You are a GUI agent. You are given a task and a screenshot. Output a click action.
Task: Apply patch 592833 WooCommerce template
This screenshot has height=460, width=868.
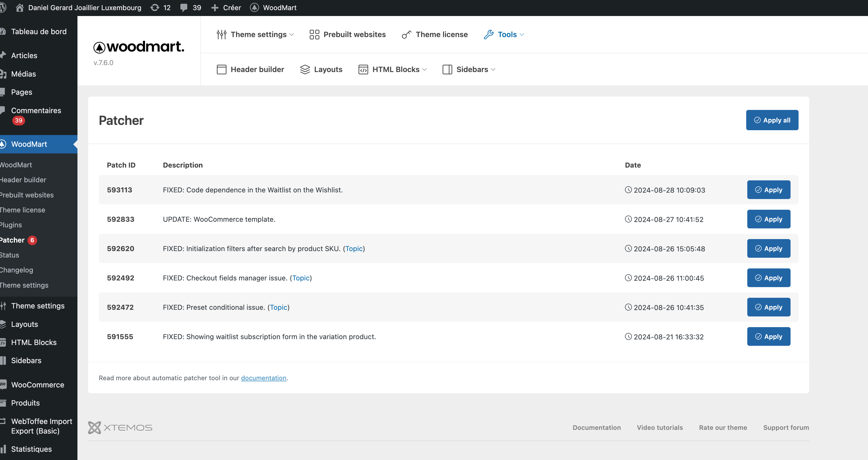(x=768, y=219)
